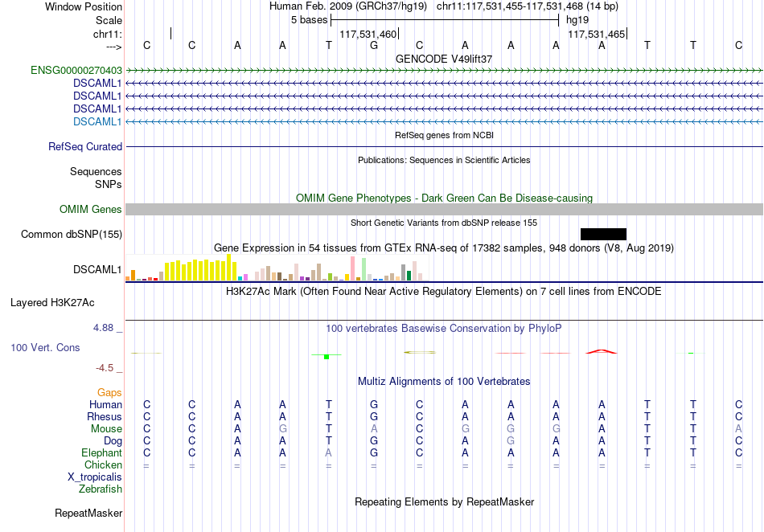Select the Chicken alignment row label
This screenshot has height=532, width=764.
coord(103,464)
